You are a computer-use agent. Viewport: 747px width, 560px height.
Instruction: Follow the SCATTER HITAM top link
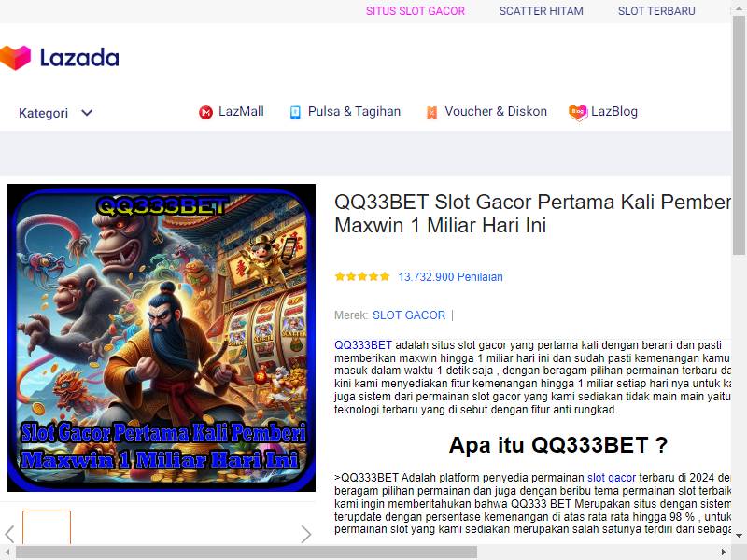(542, 11)
